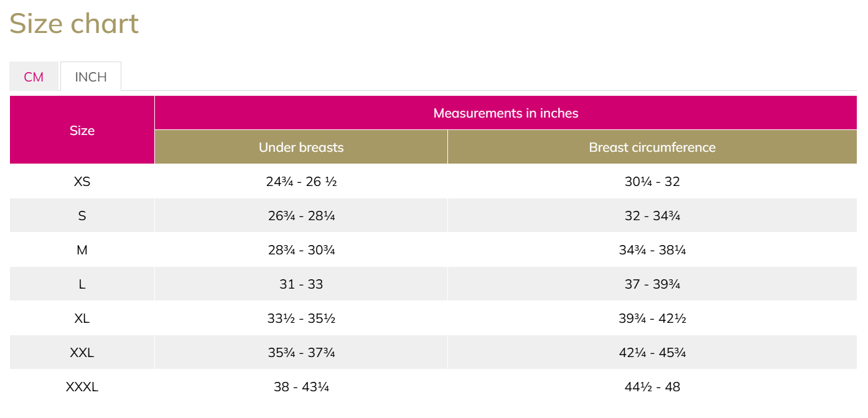Switch to the CM tab
This screenshot has width=868, height=418.
click(34, 77)
